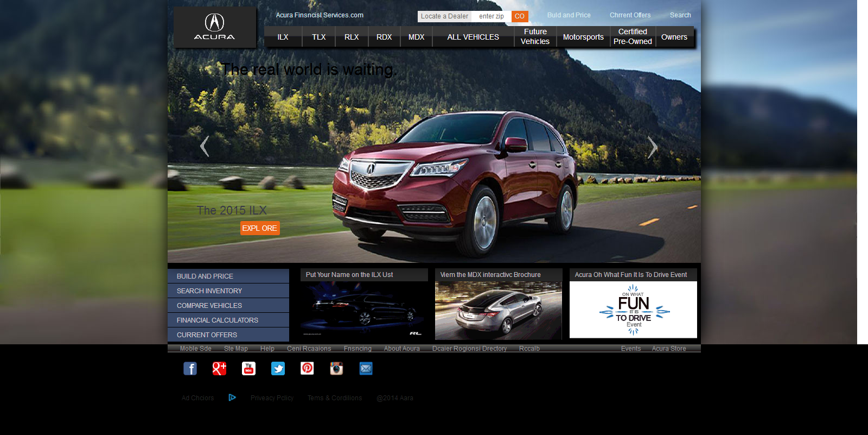
Task: Open the Motorsports menu item
Action: click(x=583, y=37)
